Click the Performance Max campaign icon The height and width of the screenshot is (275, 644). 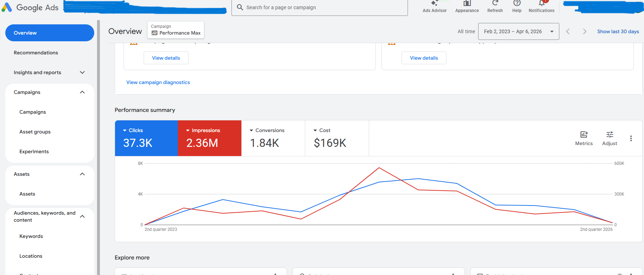tap(155, 33)
